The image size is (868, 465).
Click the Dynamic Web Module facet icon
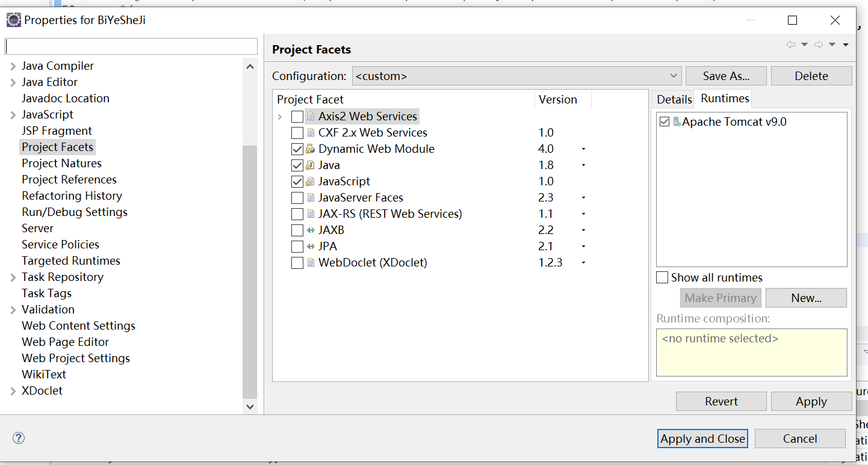311,149
